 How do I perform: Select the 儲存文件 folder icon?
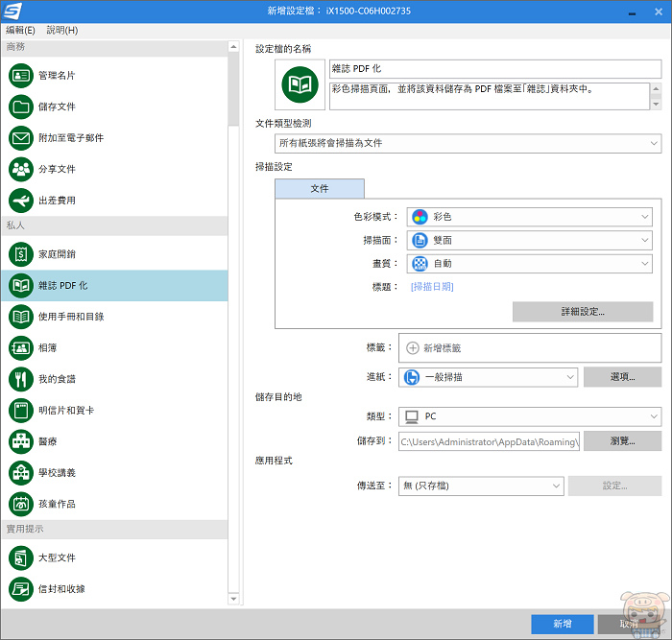(21, 107)
